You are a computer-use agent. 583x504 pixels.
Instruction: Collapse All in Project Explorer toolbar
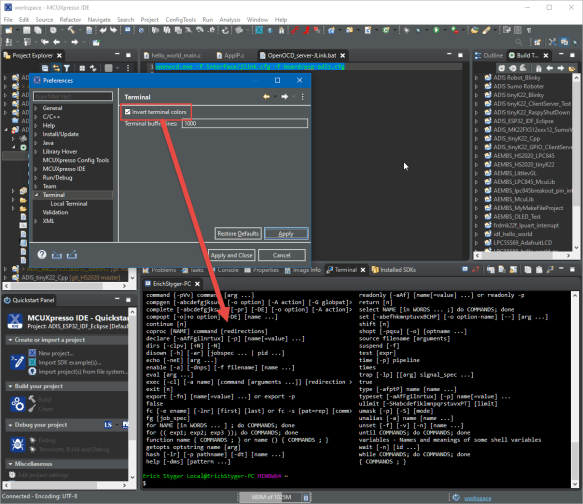[45, 68]
